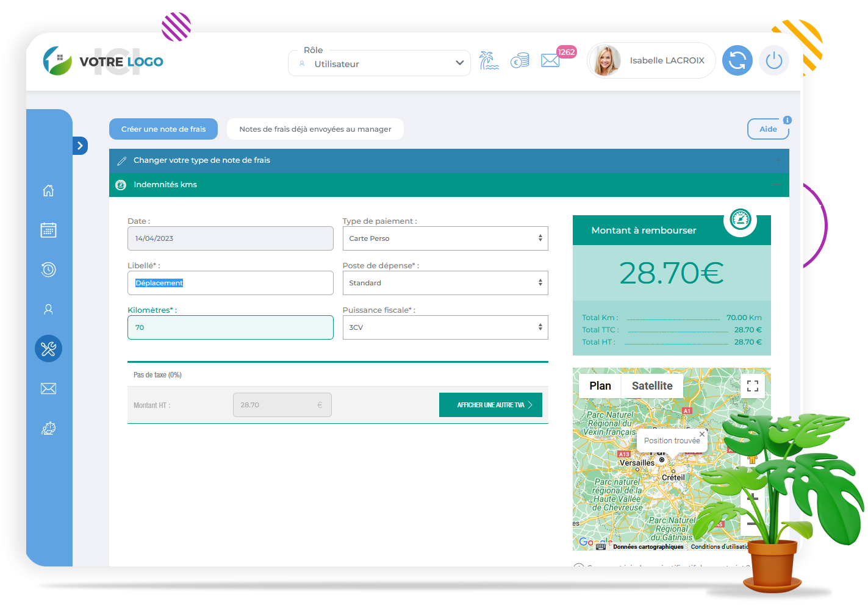Switch to Notes de frais déjà envoyées tab
868x614 pixels.
pos(315,129)
